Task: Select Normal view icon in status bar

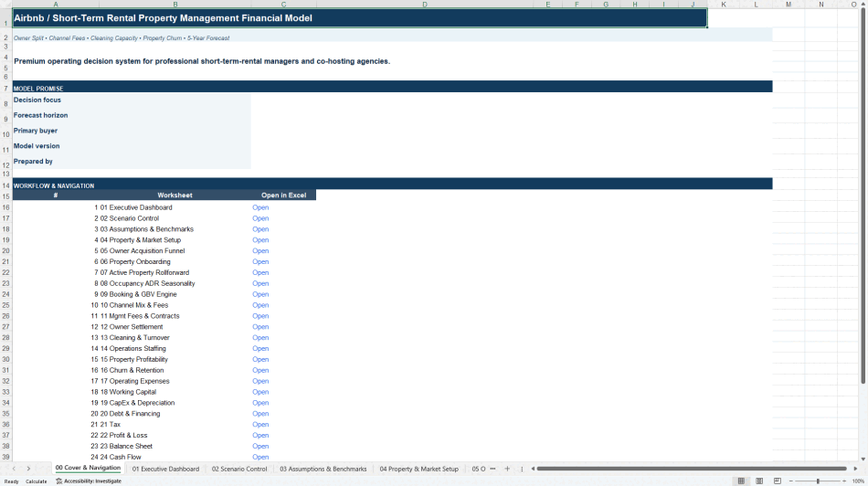Action: pyautogui.click(x=741, y=481)
